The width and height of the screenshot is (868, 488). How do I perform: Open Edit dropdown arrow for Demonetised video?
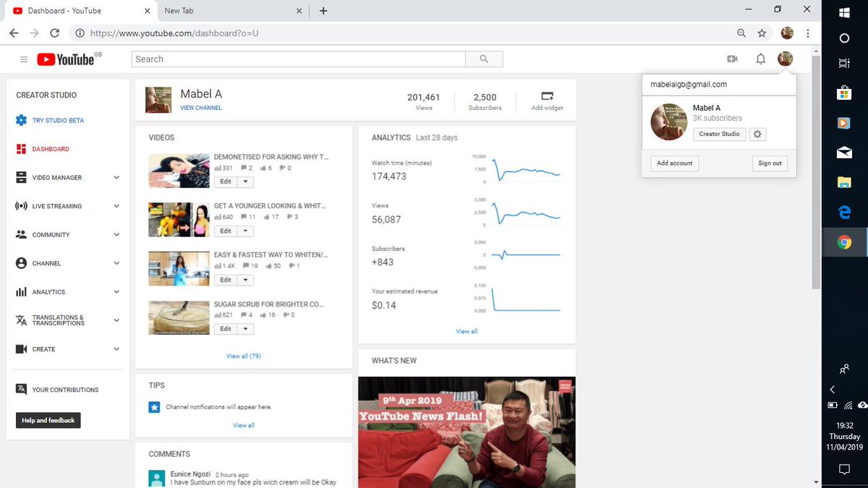point(245,181)
